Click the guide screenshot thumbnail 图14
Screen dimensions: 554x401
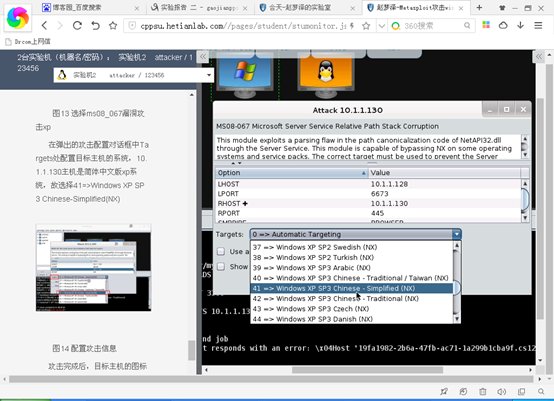tap(94, 267)
